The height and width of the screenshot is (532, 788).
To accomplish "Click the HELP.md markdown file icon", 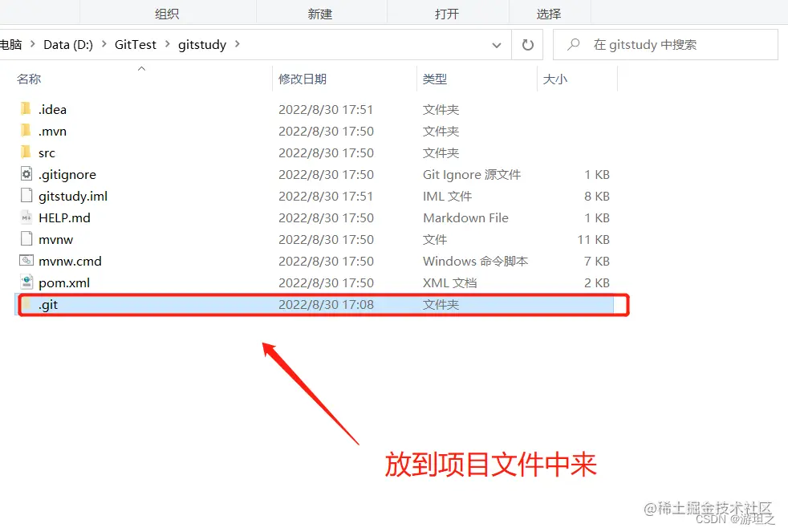I will point(26,217).
